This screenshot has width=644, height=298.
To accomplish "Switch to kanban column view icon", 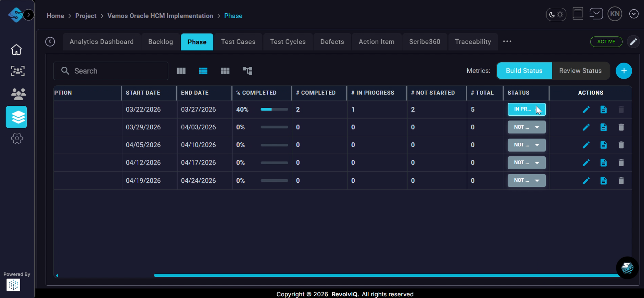I will coord(181,71).
